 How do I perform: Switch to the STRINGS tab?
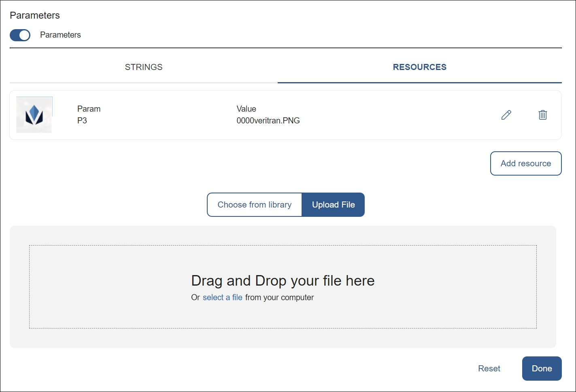click(x=143, y=67)
